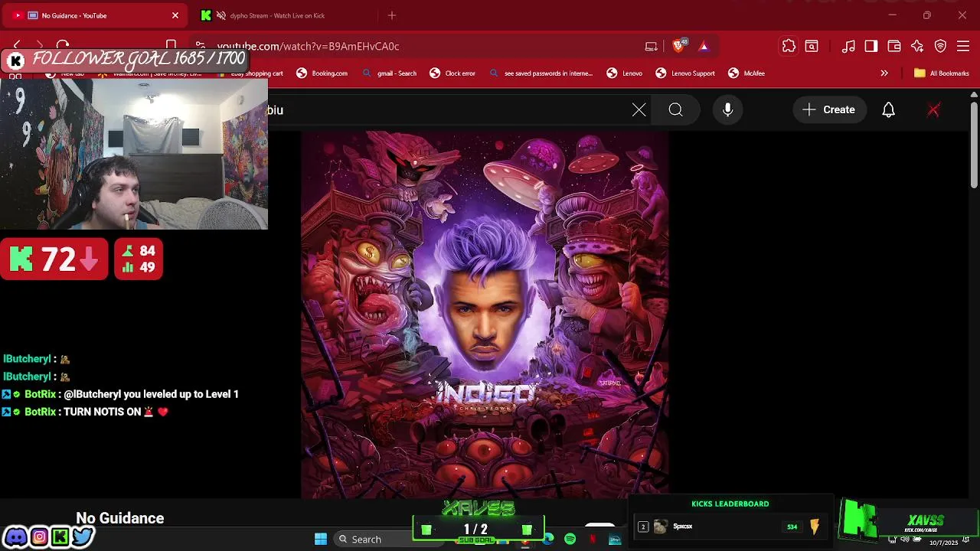Open the Clock error bookmark
This screenshot has height=551, width=980.
tap(452, 73)
